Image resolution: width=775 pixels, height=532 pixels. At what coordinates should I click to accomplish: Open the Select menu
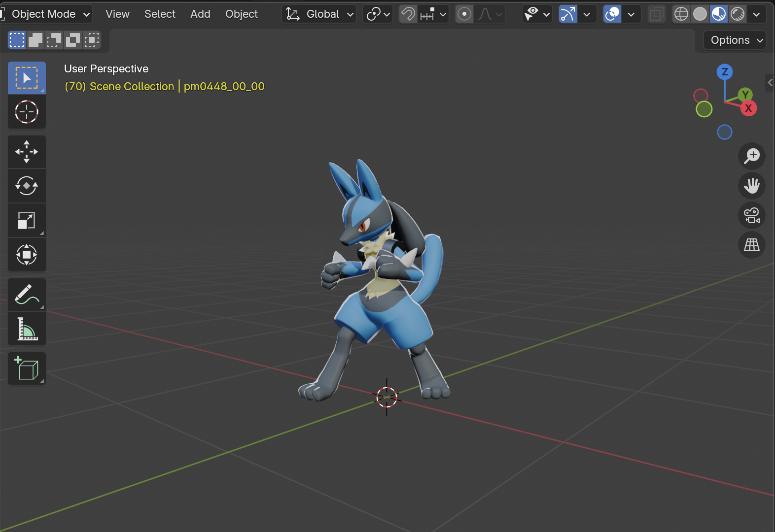[160, 14]
